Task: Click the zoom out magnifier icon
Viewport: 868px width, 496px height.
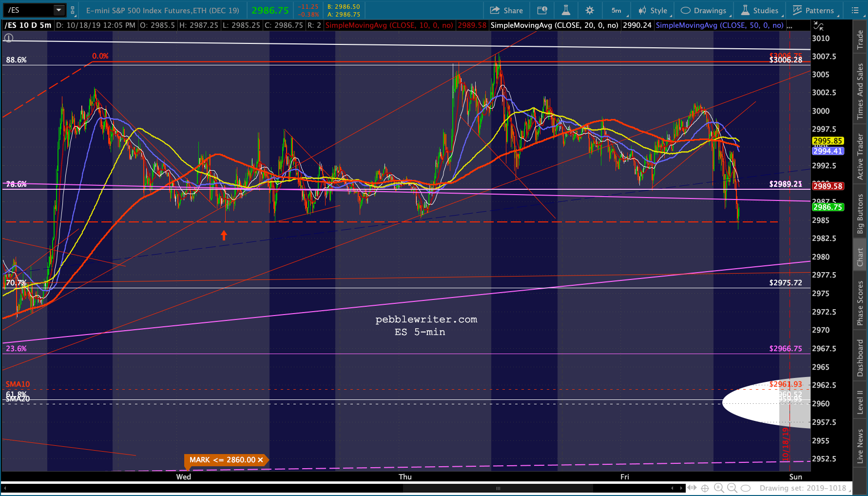Action: [732, 488]
